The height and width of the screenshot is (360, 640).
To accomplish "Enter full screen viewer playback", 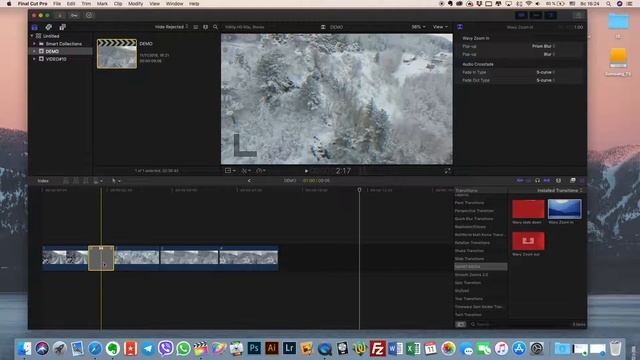I will tap(447, 171).
